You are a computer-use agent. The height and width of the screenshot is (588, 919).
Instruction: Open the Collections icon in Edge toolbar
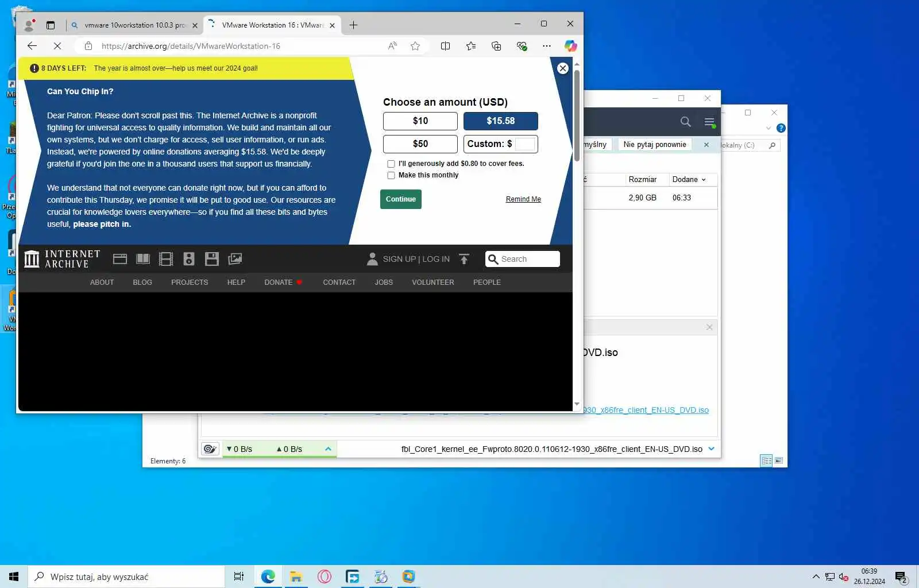496,46
